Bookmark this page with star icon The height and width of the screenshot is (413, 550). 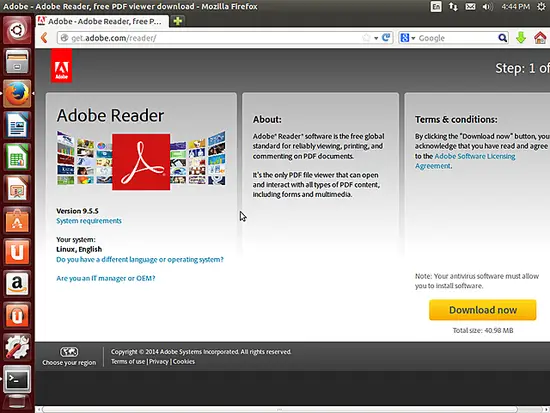tap(366, 38)
